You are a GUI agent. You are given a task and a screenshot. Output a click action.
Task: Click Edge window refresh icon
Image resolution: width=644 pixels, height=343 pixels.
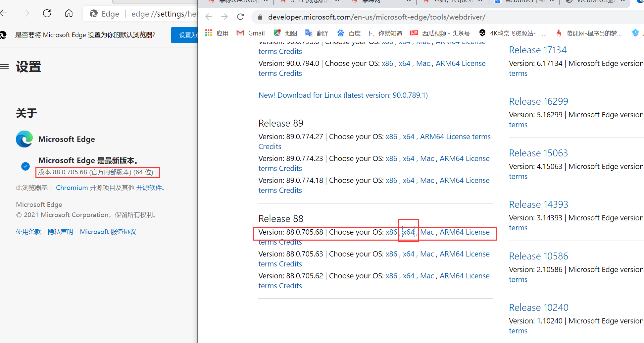tap(47, 13)
